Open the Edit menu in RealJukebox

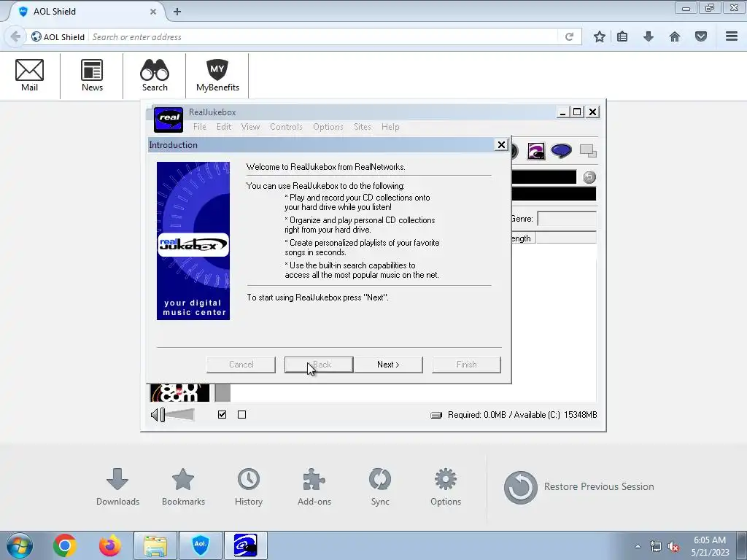[223, 127]
